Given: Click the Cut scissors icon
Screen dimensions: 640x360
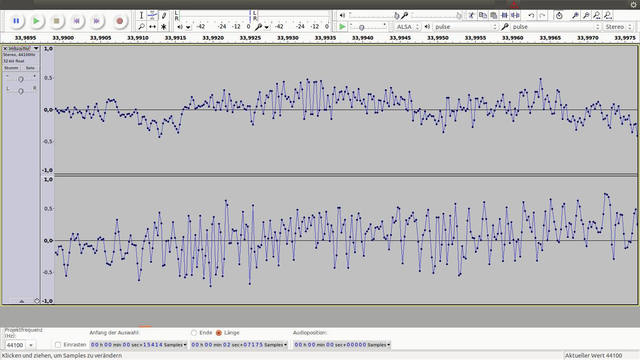Looking at the screenshot, I should [x=471, y=16].
